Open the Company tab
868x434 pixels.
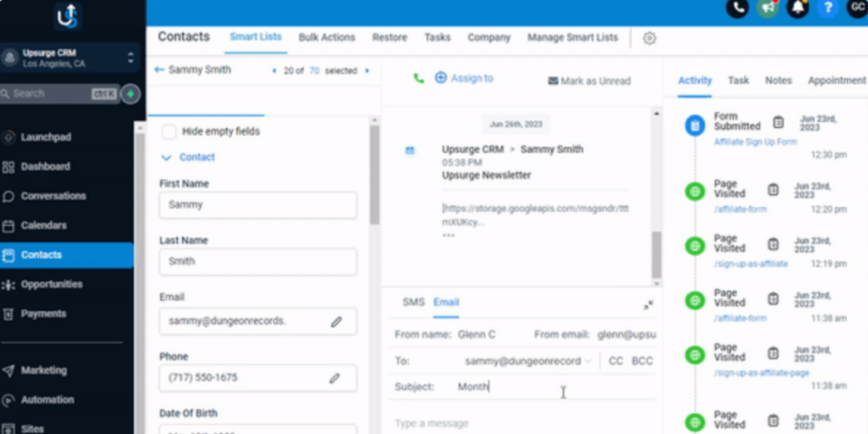pyautogui.click(x=489, y=37)
